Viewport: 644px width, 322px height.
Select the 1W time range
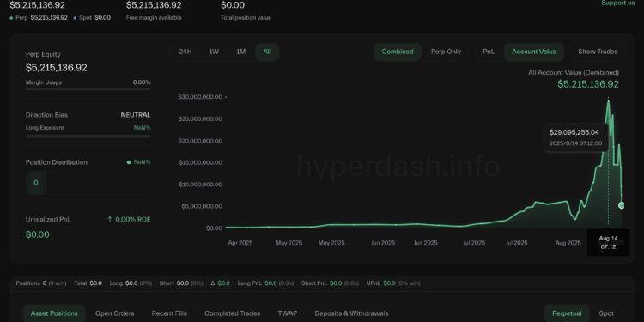214,52
